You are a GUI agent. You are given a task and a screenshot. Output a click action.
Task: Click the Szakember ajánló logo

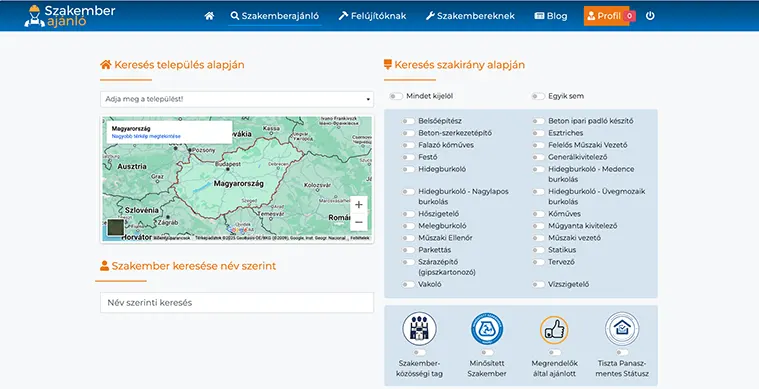pyautogui.click(x=70, y=16)
